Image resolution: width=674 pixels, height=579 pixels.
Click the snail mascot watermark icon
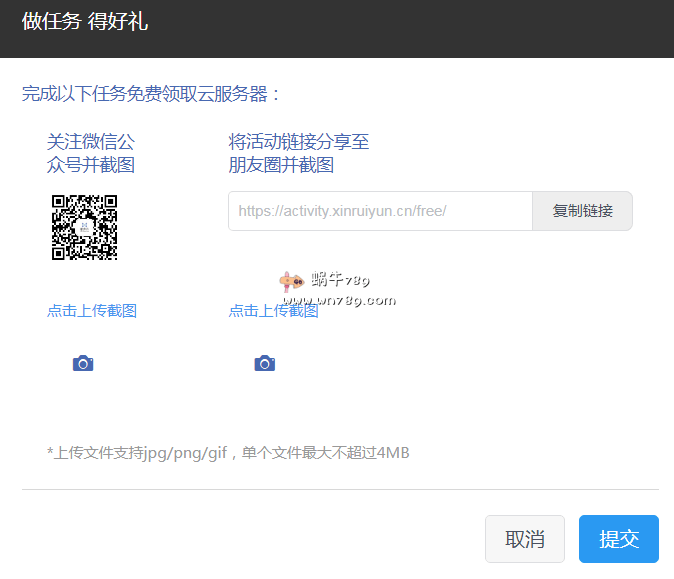(291, 283)
